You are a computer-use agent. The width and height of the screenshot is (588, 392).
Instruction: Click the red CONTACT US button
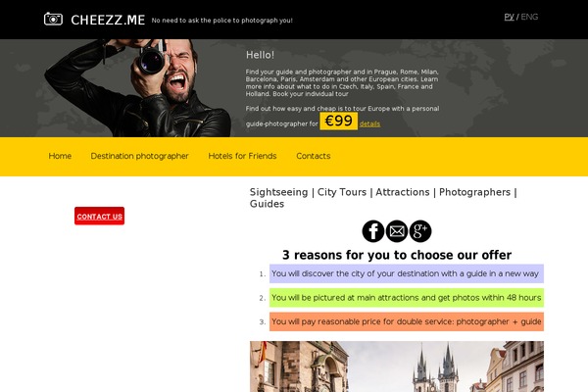point(99,216)
